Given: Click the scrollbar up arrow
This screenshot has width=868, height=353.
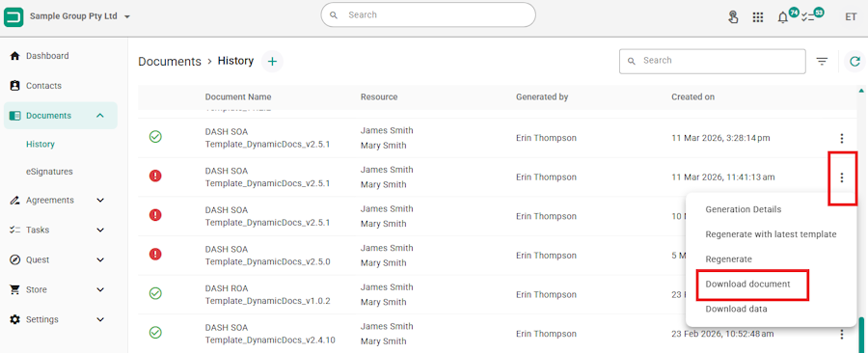Looking at the screenshot, I should point(861,90).
